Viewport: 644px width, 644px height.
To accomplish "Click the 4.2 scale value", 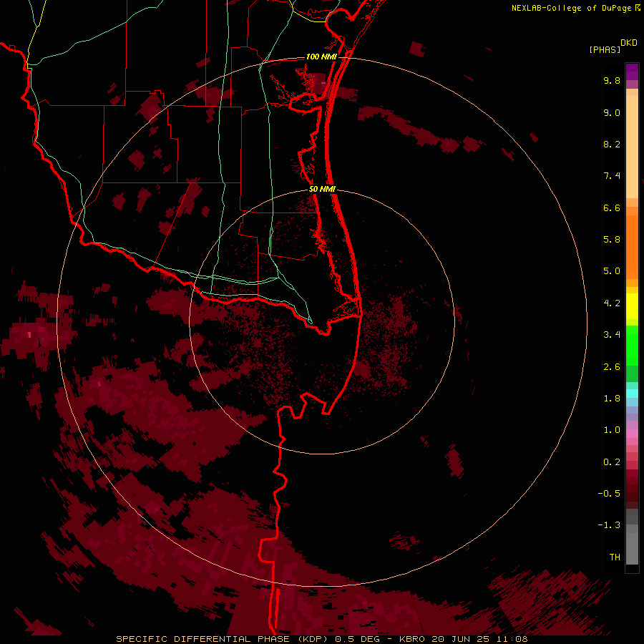I will pyautogui.click(x=612, y=303).
